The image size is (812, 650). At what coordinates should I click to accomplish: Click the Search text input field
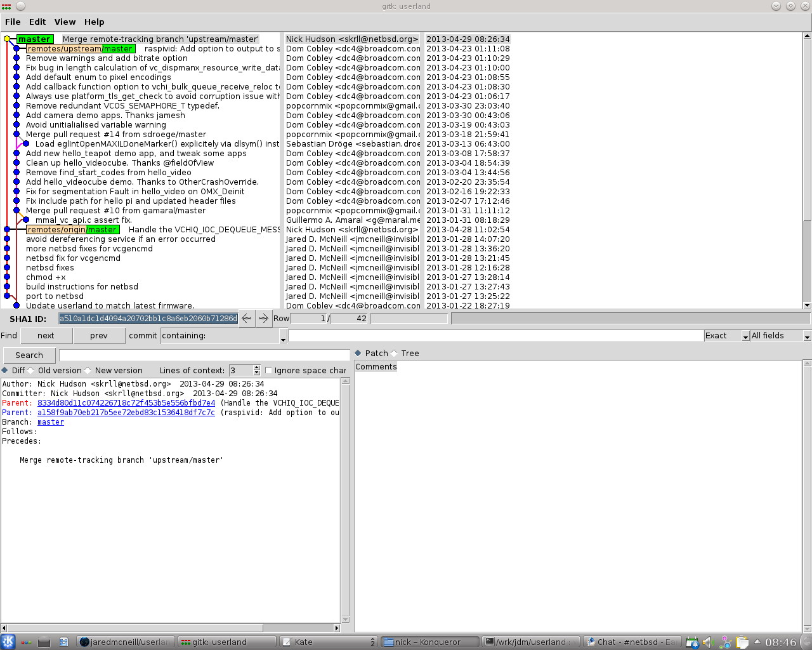point(204,355)
